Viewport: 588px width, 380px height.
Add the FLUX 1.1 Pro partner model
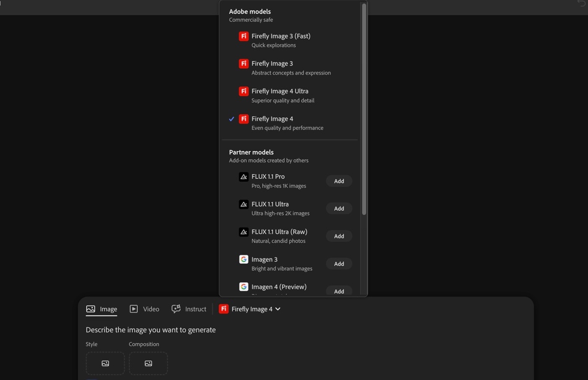tap(339, 181)
